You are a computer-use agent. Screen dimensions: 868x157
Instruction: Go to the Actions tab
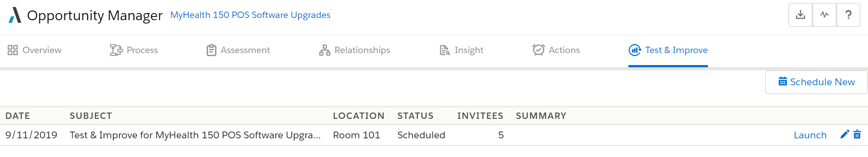coord(556,50)
